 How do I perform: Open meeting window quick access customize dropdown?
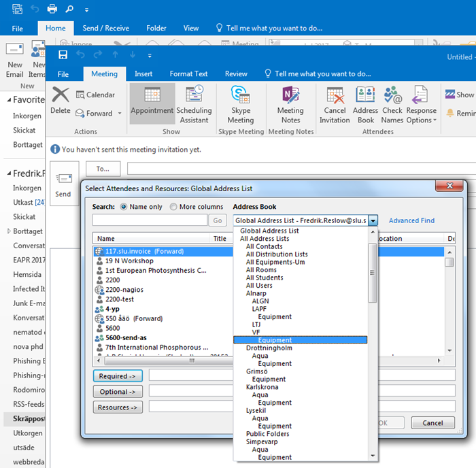[150, 56]
